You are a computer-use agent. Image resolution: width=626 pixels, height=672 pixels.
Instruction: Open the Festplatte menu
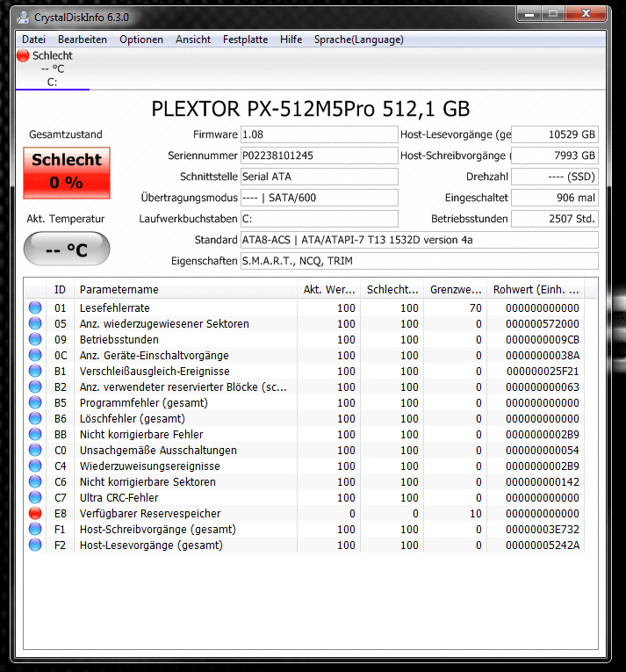click(x=245, y=40)
